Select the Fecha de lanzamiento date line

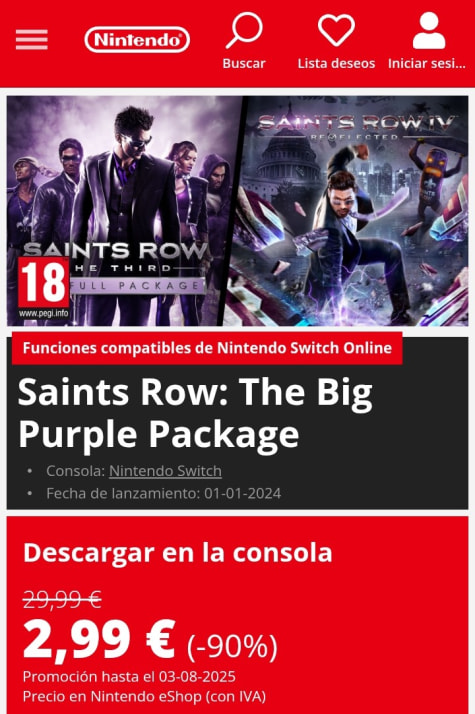tap(163, 494)
